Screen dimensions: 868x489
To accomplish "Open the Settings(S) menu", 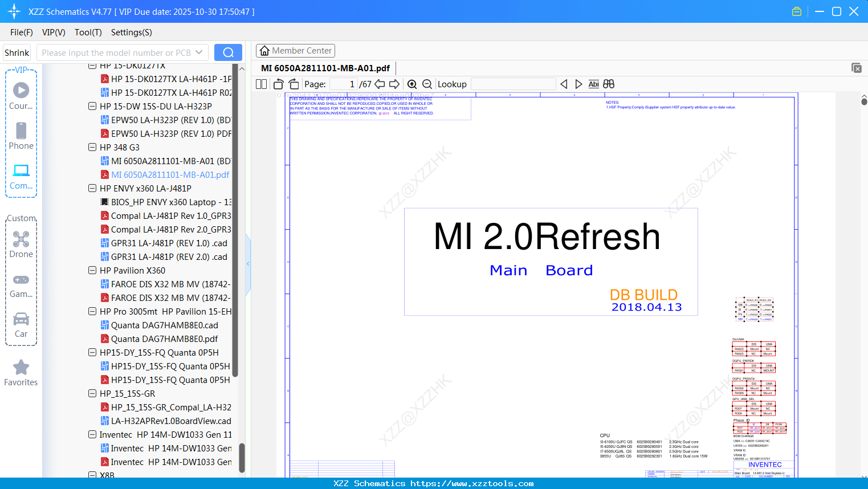I will pyautogui.click(x=132, y=32).
